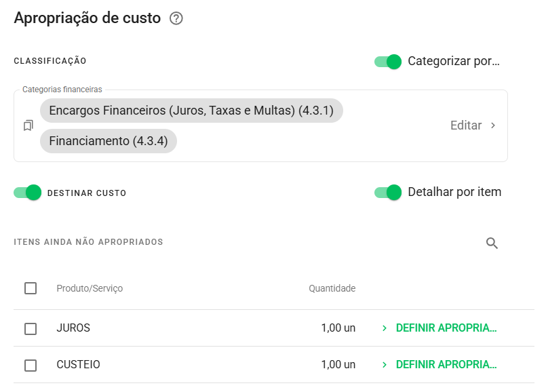Viewport: 546px width, 392px height.
Task: Tick the CUSTEIO row checkbox
Action: point(31,365)
